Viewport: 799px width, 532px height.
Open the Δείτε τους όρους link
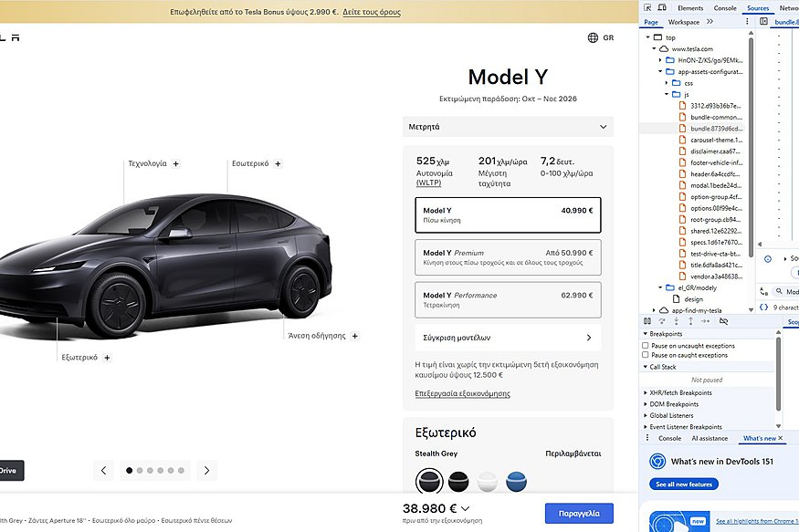click(372, 12)
